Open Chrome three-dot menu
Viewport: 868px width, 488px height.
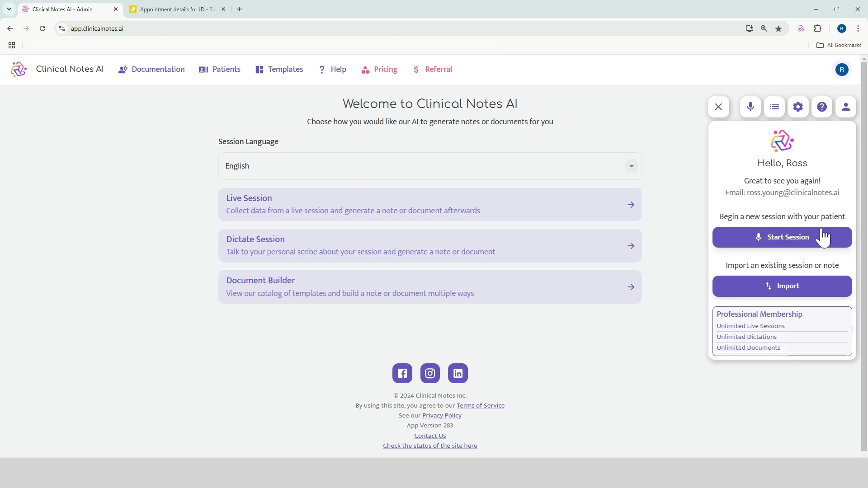coord(858,28)
